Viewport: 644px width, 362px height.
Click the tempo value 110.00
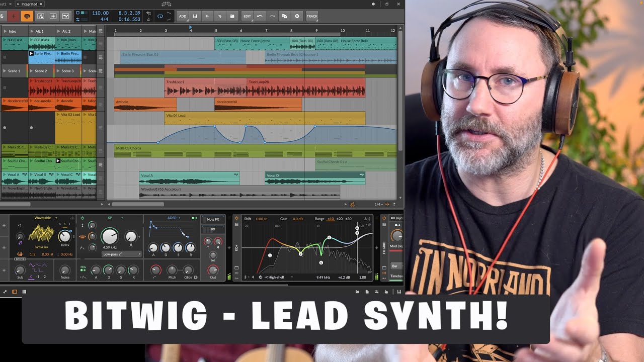click(x=100, y=13)
